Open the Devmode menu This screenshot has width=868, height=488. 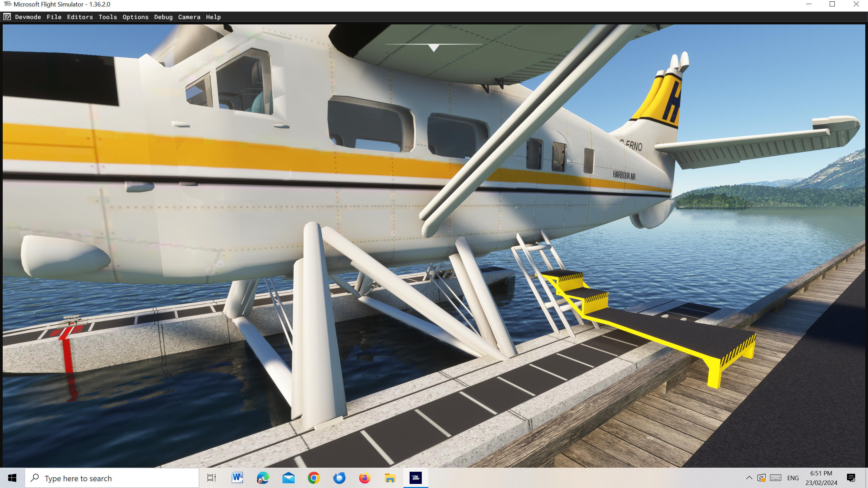click(28, 17)
